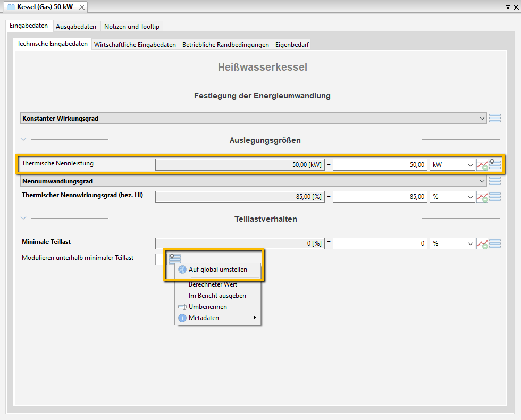The image size is (521, 420).
Task: Collapse the Teillastverhalten section
Action: pyautogui.click(x=23, y=218)
